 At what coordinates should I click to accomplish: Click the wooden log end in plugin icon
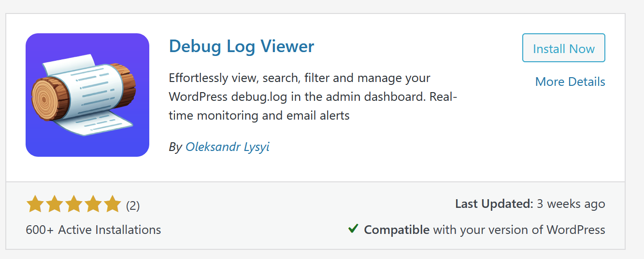click(47, 100)
